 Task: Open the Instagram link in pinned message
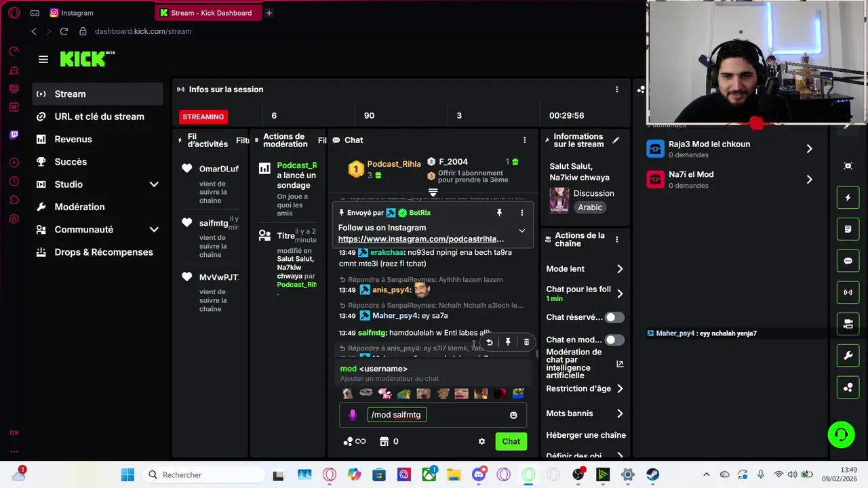pyautogui.click(x=421, y=239)
